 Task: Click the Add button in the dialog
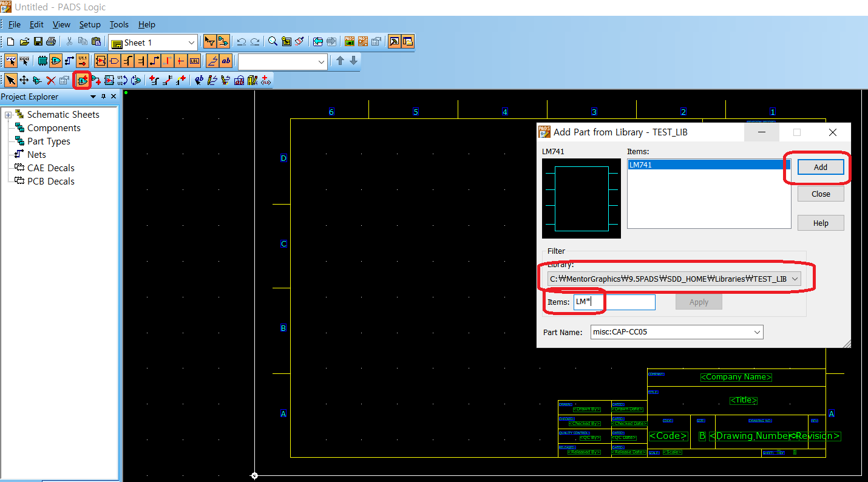point(820,167)
